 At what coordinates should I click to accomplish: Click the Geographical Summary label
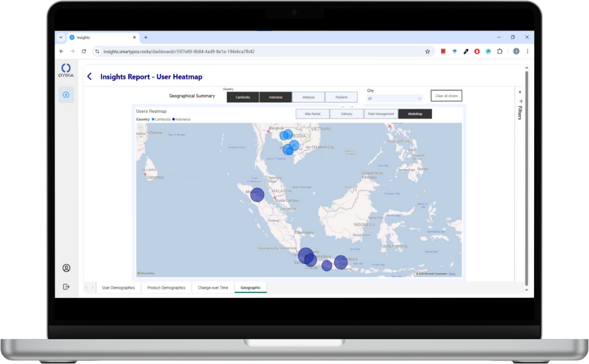pos(192,96)
